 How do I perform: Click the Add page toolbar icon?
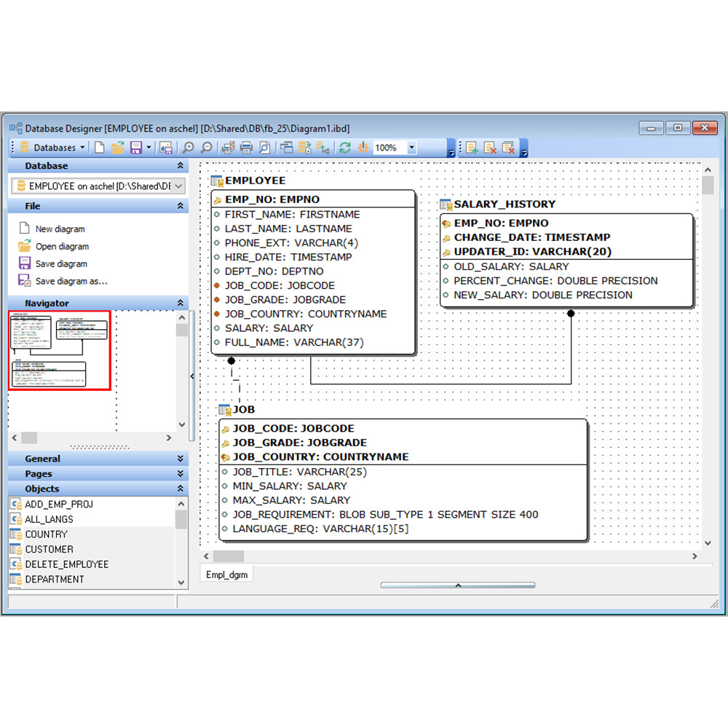coord(472,148)
